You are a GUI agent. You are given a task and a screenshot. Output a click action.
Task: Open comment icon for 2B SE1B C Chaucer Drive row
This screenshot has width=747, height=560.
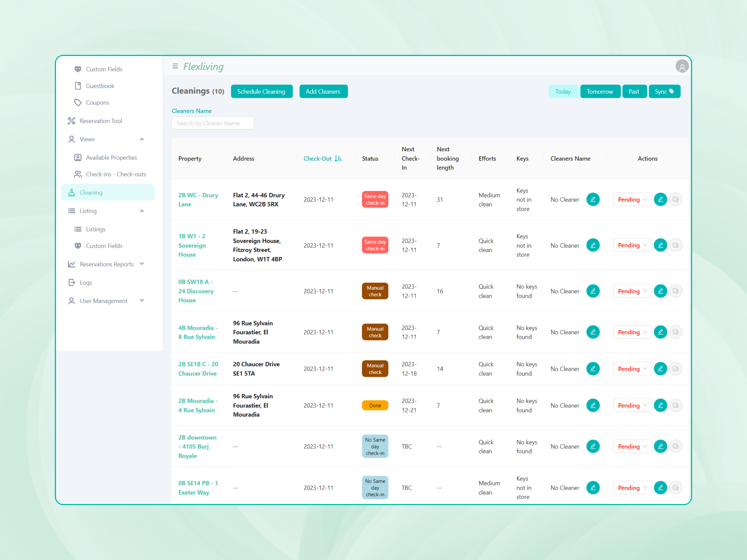(675, 369)
